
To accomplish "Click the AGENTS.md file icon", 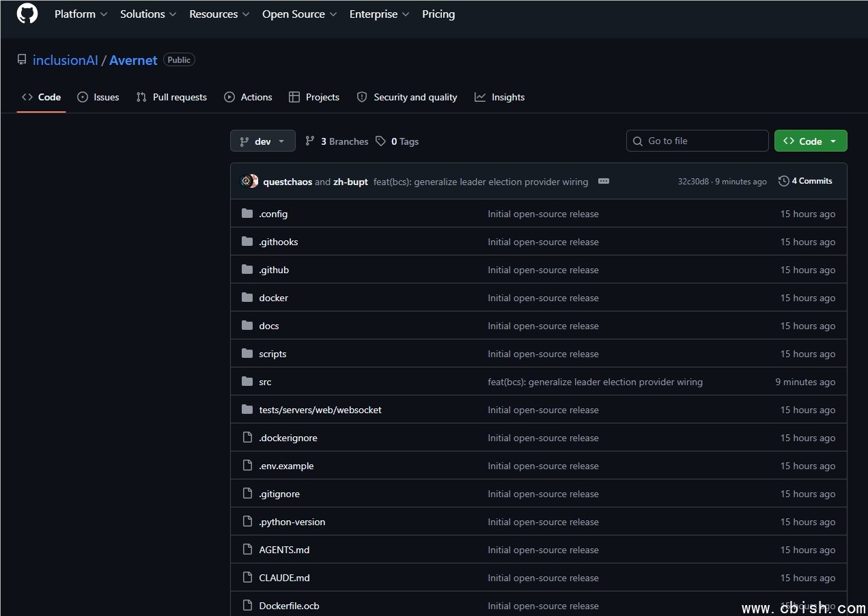I will click(247, 550).
